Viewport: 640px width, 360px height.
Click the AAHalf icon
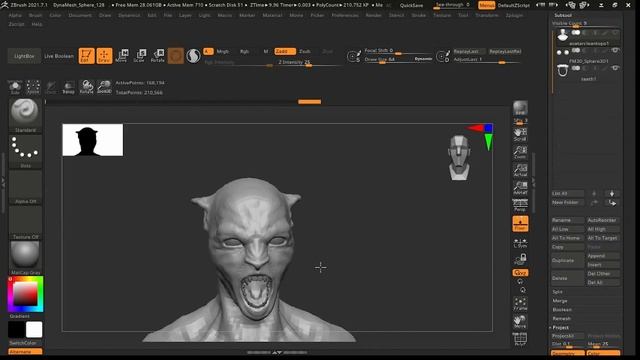[520, 188]
